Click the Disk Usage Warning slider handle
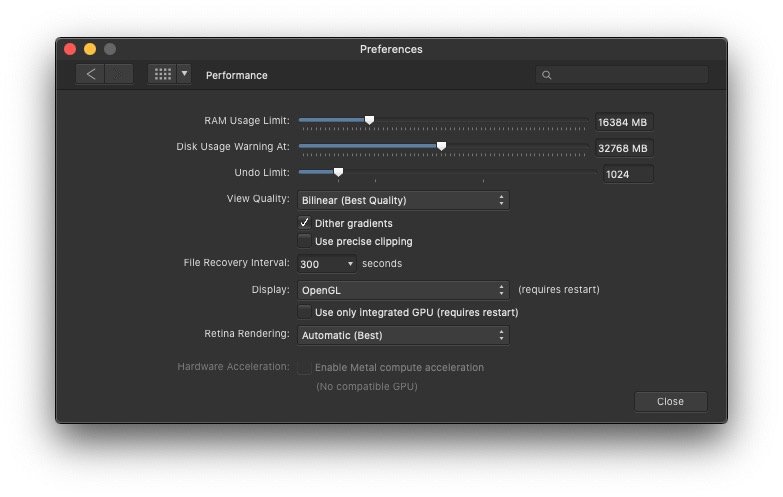This screenshot has height=497, width=783. pos(441,146)
